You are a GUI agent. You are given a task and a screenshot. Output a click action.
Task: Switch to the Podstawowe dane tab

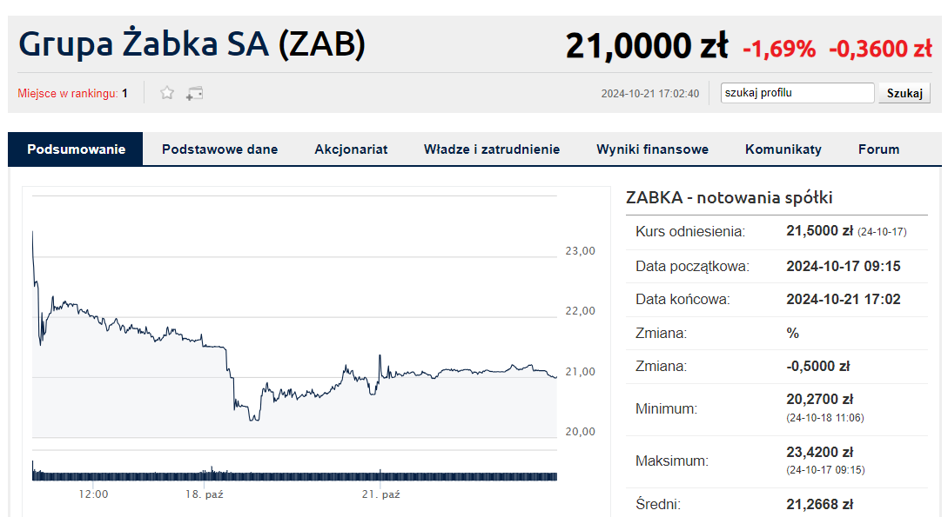pos(219,149)
